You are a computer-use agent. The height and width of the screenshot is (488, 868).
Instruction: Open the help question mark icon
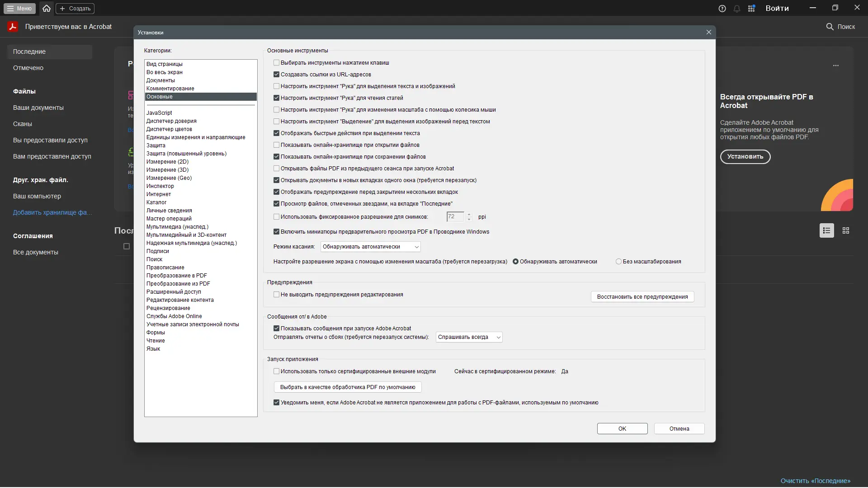722,9
